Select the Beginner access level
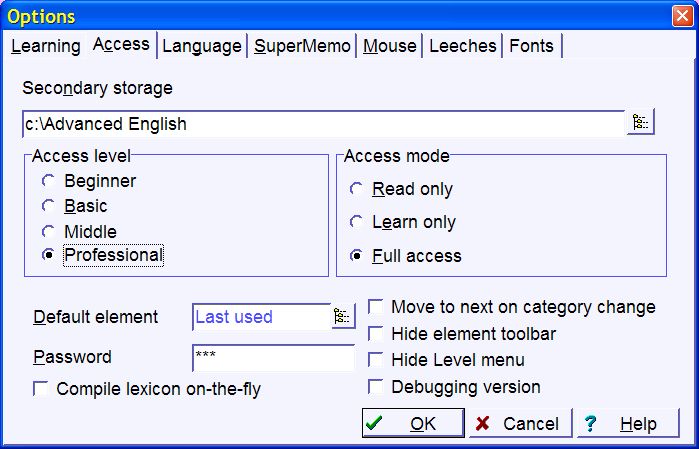699x449 pixels. point(48,182)
